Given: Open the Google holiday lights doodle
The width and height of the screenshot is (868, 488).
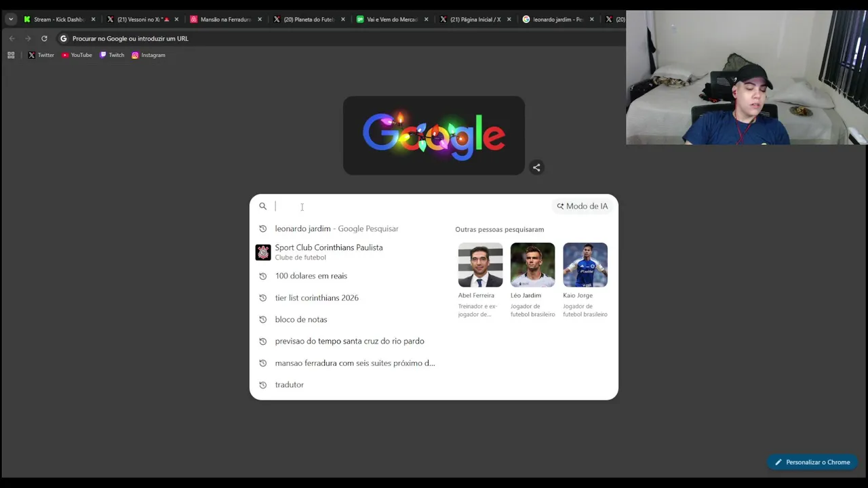Looking at the screenshot, I should [x=433, y=136].
